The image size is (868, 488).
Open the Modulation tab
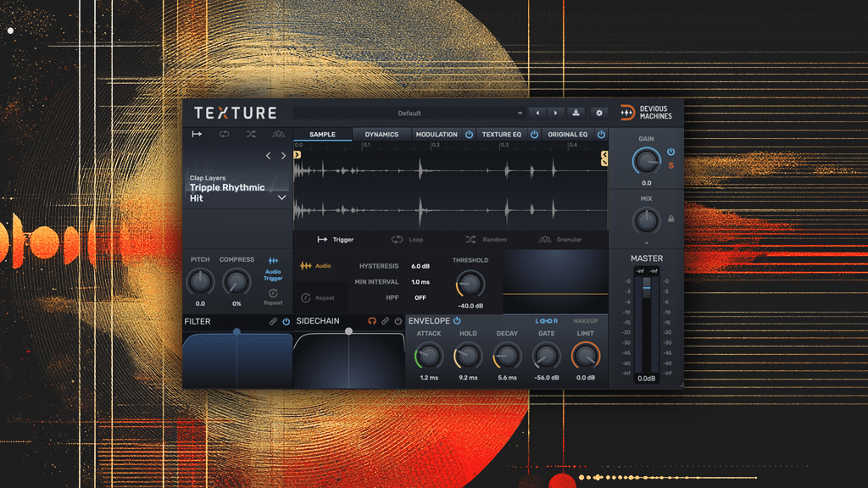pos(437,135)
